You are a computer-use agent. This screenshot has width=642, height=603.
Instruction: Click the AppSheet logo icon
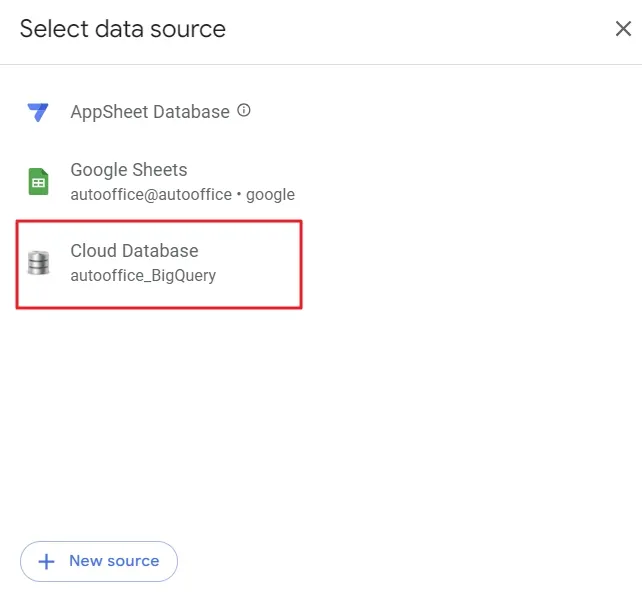38,112
